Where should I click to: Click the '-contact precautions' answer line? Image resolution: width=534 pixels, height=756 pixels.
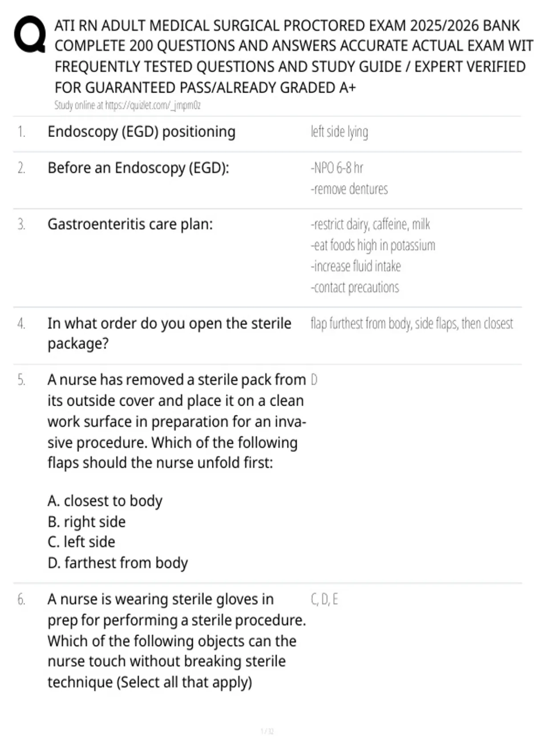(355, 287)
